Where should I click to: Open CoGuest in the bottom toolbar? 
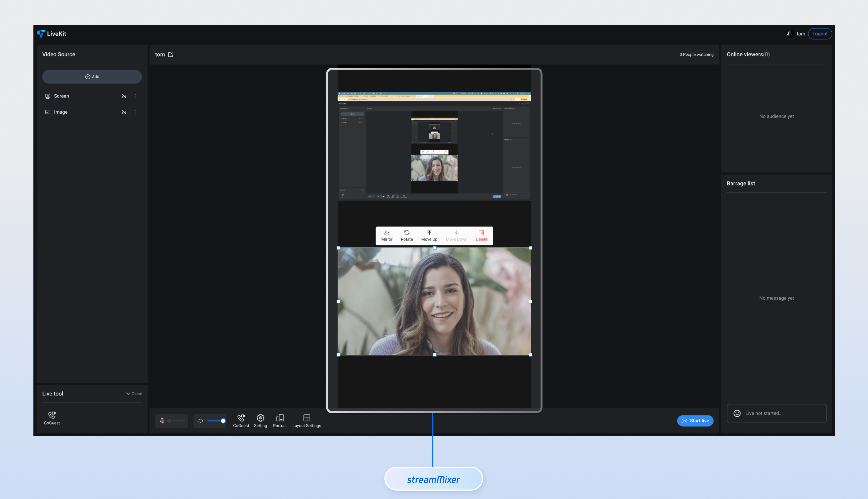(241, 420)
